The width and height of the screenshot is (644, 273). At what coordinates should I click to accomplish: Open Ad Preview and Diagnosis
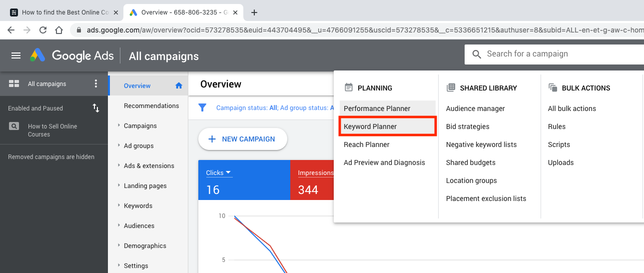pos(384,162)
